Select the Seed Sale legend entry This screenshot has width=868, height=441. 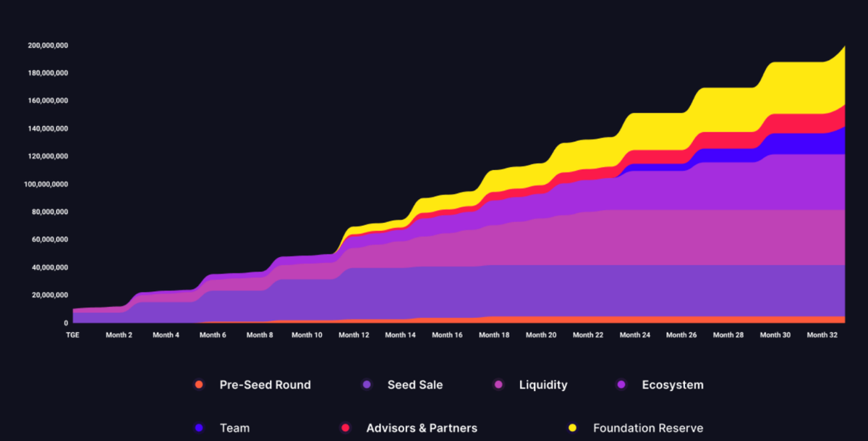[414, 385]
